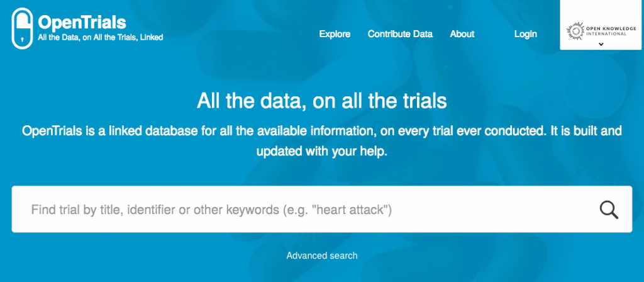Open the Advanced search link
The height and width of the screenshot is (282, 644).
(322, 256)
